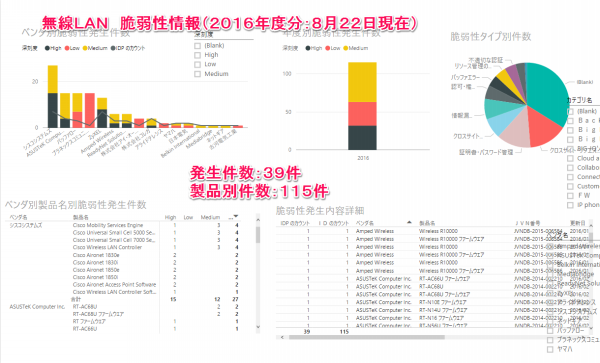600x363 pixels.
Task: Click 更新日 column header
Action: 577,223
